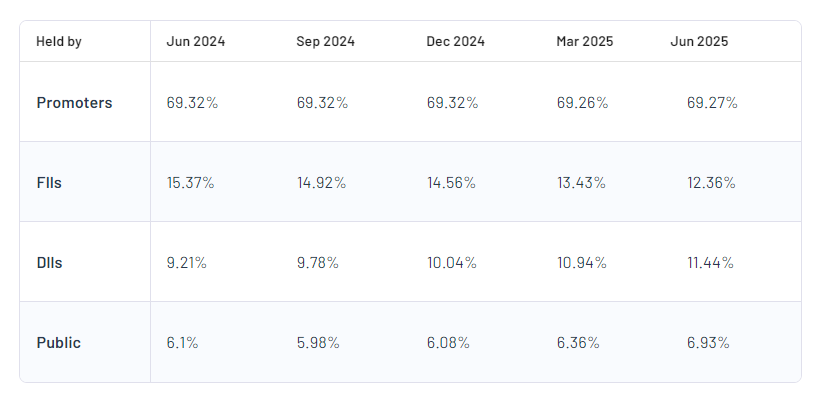822x401 pixels.
Task: Click the Promoters row label
Action: tap(74, 103)
